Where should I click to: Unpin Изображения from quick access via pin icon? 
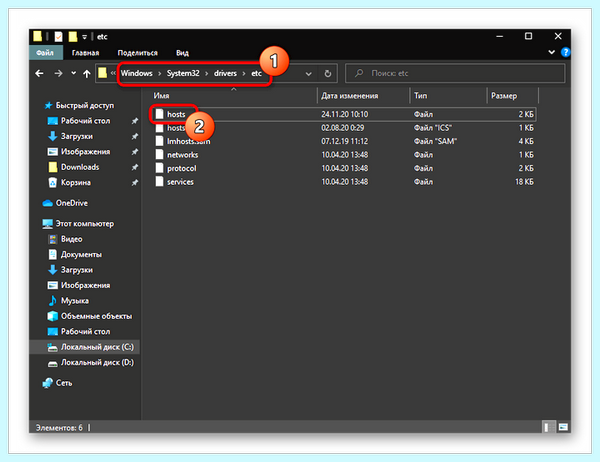pos(135,152)
